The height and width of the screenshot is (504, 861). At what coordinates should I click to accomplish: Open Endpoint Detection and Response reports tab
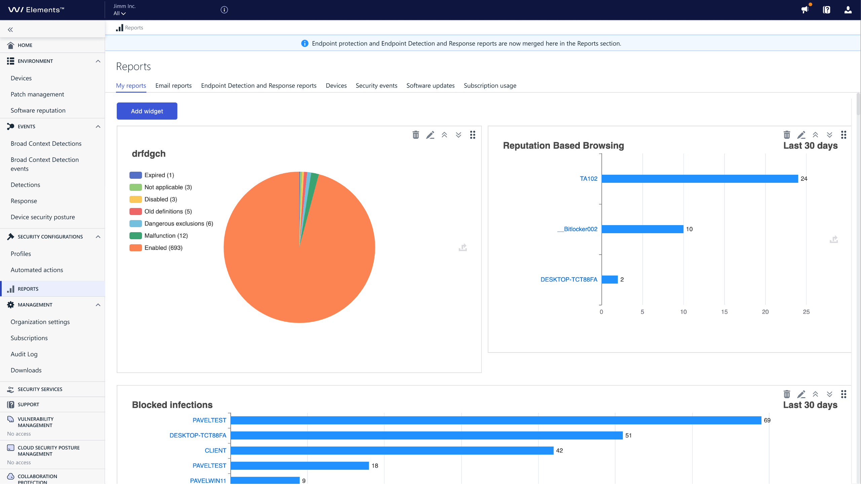click(259, 85)
